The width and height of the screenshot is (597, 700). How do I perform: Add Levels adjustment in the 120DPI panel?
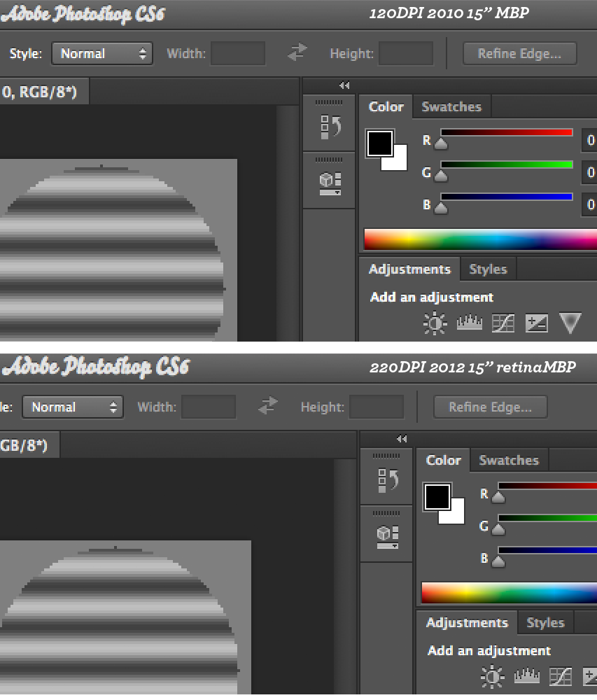(x=470, y=323)
